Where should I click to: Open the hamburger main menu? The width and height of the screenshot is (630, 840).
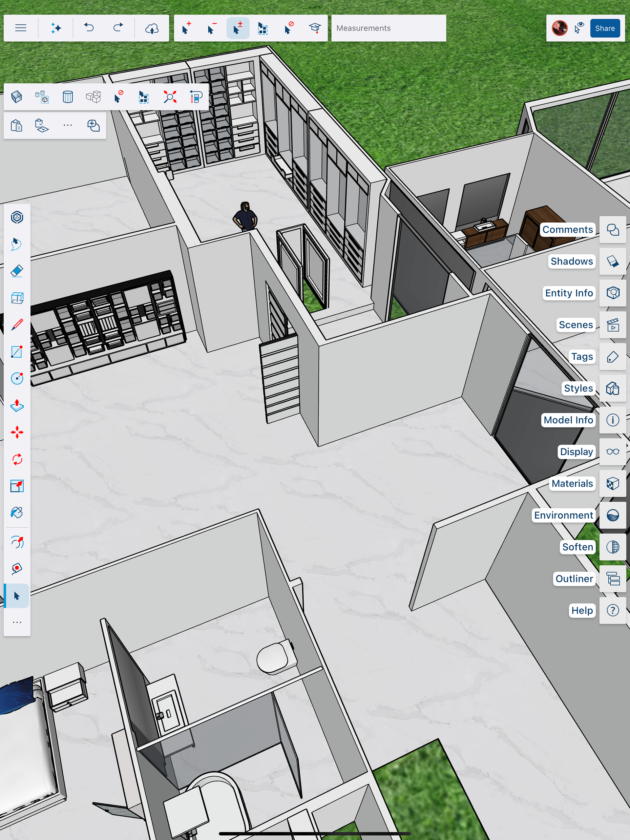tap(21, 28)
